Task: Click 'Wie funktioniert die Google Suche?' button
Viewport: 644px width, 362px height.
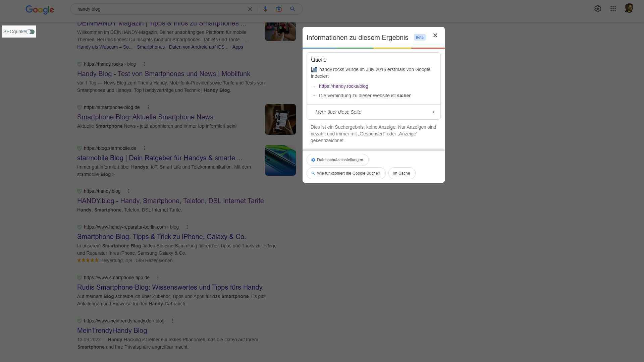Action: (346, 173)
